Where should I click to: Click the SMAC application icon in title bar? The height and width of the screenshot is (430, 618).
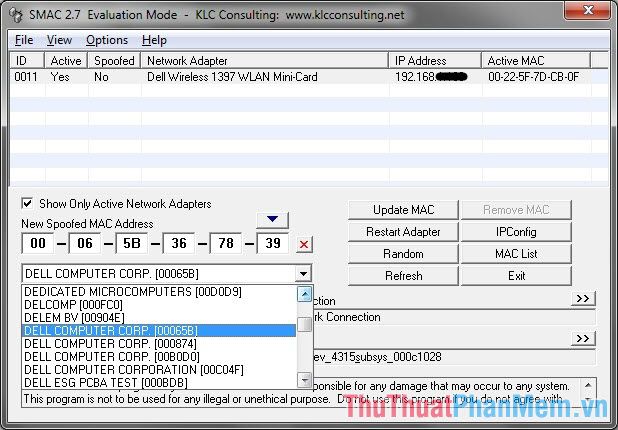click(x=16, y=15)
